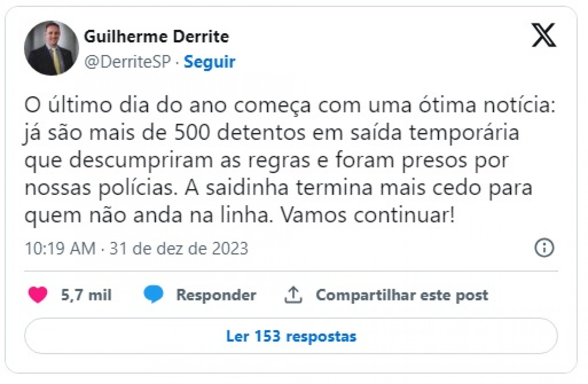Click the 5,7 mil likes count
The image size is (588, 384).
point(86,295)
